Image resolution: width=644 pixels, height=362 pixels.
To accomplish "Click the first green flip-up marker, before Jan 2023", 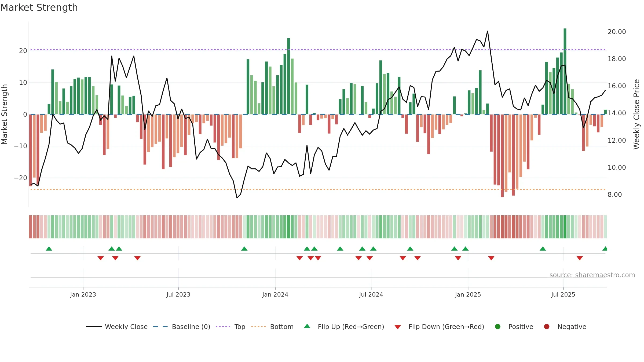I will [49, 249].
